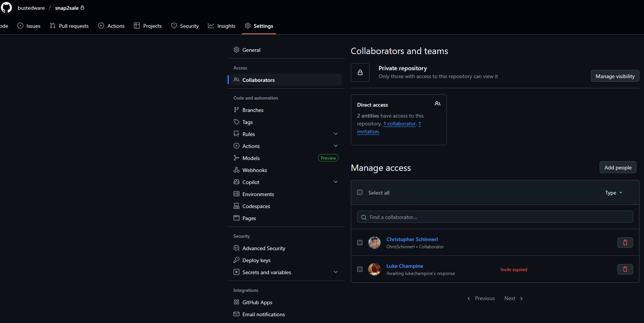
Task: Expand the Rules sidebar section
Action: coord(336,134)
